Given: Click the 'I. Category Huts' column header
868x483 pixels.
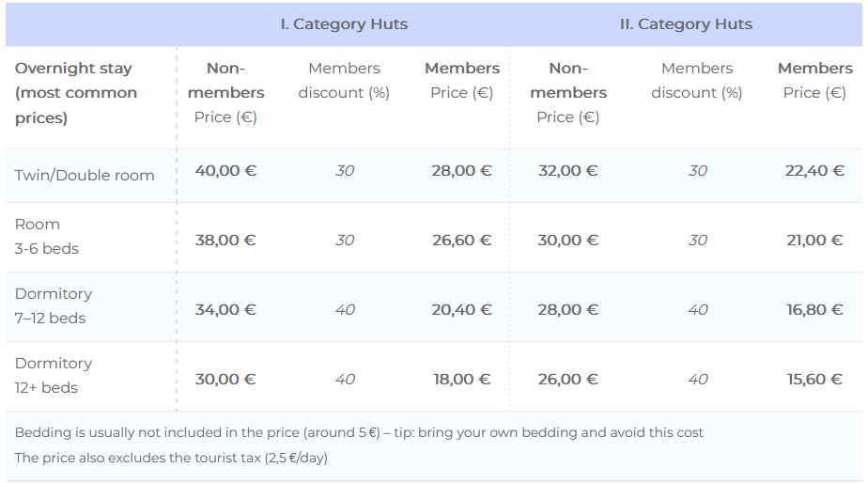Looking at the screenshot, I should (x=344, y=24).
